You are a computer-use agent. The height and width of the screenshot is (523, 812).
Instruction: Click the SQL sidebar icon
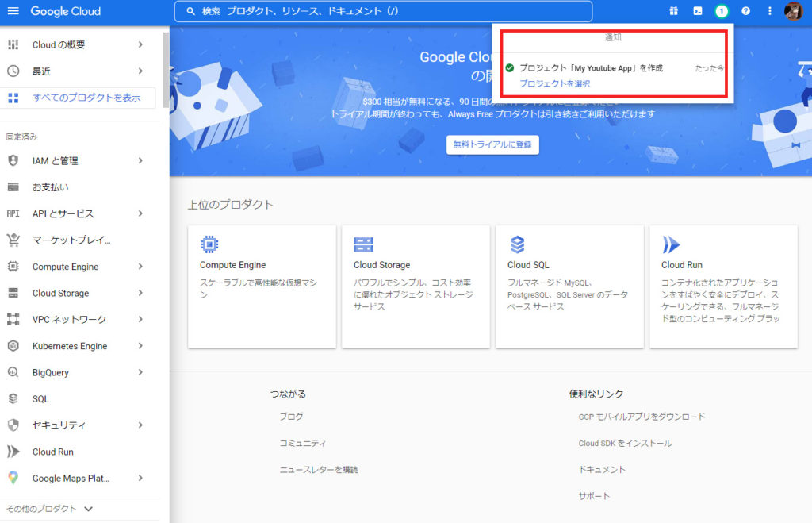[13, 398]
